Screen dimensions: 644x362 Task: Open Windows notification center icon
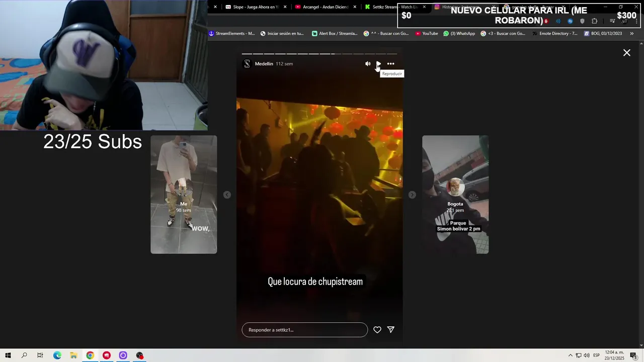[633, 355]
